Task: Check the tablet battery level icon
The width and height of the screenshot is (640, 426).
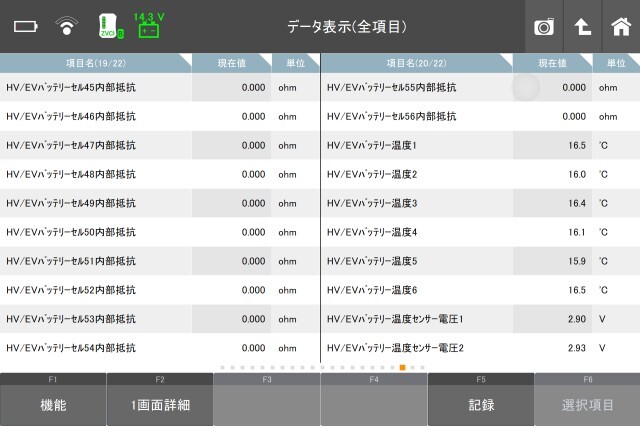Action: [26, 27]
